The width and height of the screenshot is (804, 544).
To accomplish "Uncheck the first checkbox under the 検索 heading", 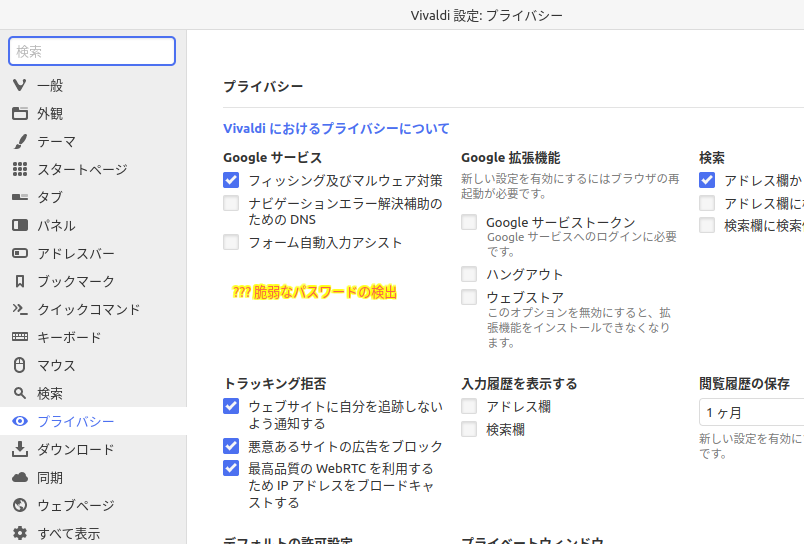I will [707, 180].
